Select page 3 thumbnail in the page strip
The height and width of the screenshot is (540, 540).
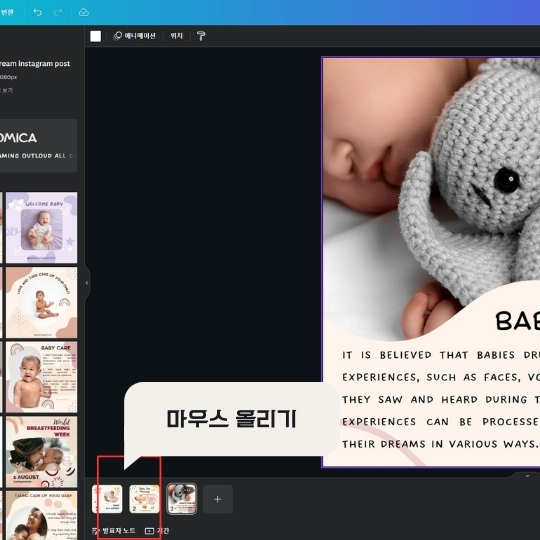coord(181,499)
